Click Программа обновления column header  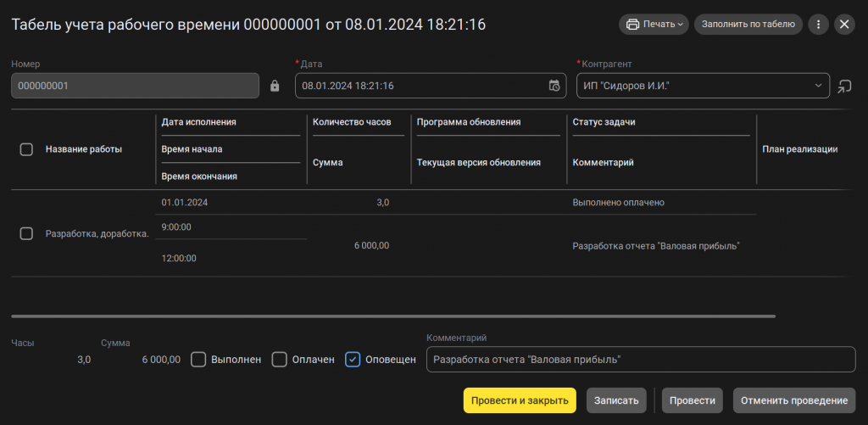coord(468,122)
